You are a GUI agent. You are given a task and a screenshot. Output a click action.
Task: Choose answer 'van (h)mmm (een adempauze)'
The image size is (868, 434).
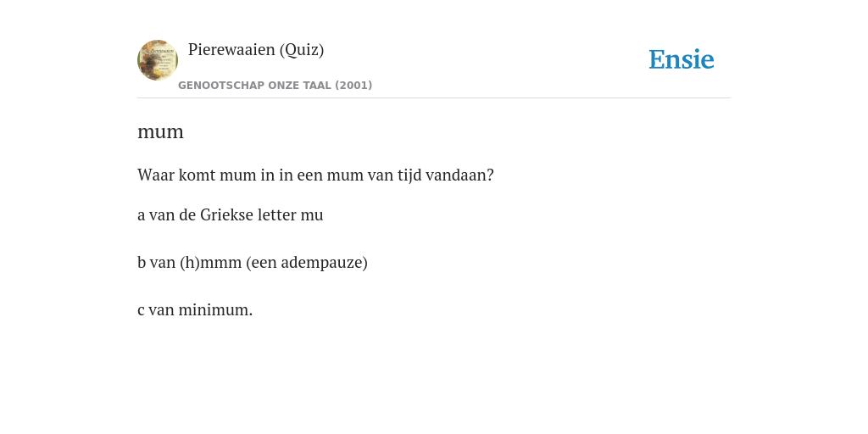tap(253, 263)
